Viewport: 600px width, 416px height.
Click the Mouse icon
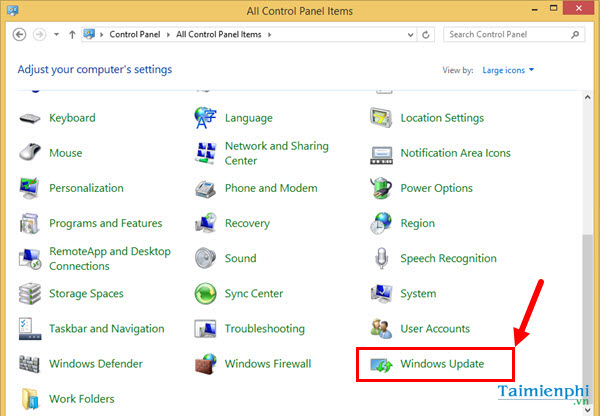[30, 153]
